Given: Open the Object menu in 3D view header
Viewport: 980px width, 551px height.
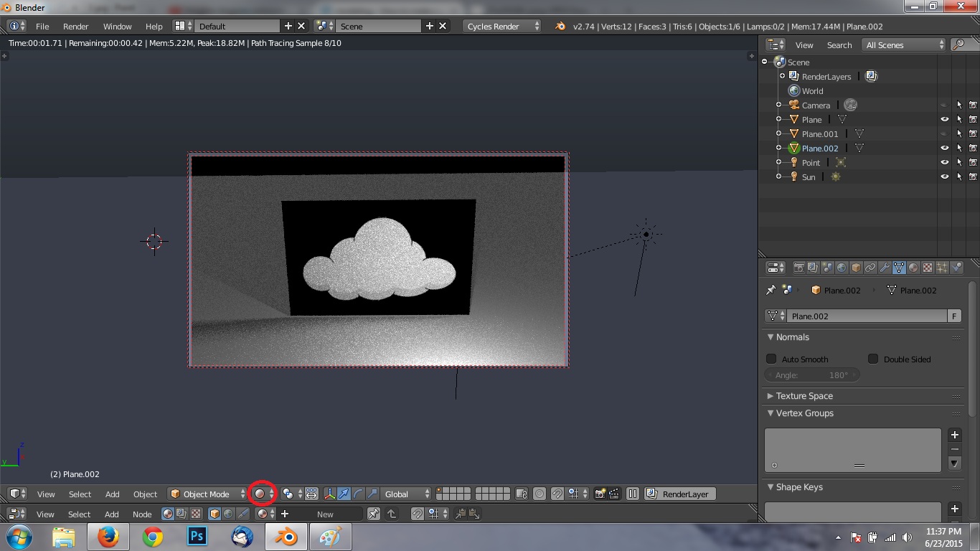Looking at the screenshot, I should pyautogui.click(x=145, y=494).
